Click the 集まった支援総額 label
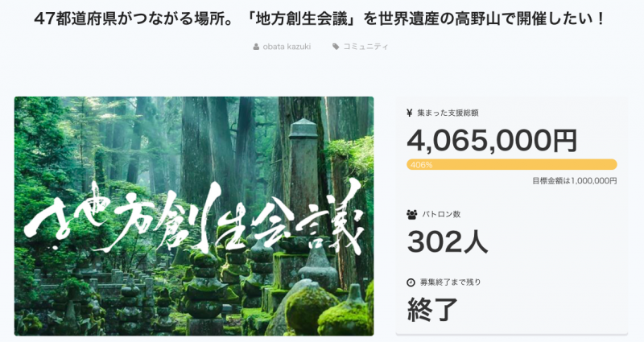Screen dimensions: 644x342 click(x=448, y=113)
